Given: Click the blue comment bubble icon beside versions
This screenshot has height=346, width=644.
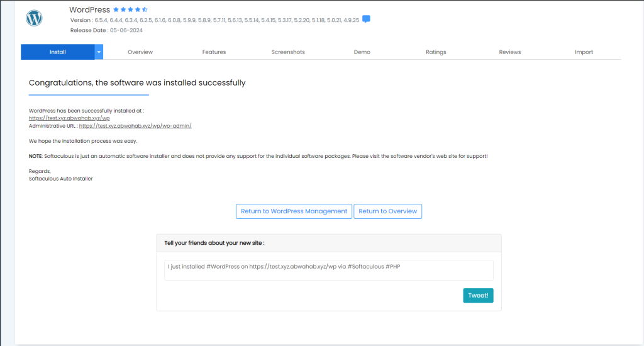Looking at the screenshot, I should 366,20.
